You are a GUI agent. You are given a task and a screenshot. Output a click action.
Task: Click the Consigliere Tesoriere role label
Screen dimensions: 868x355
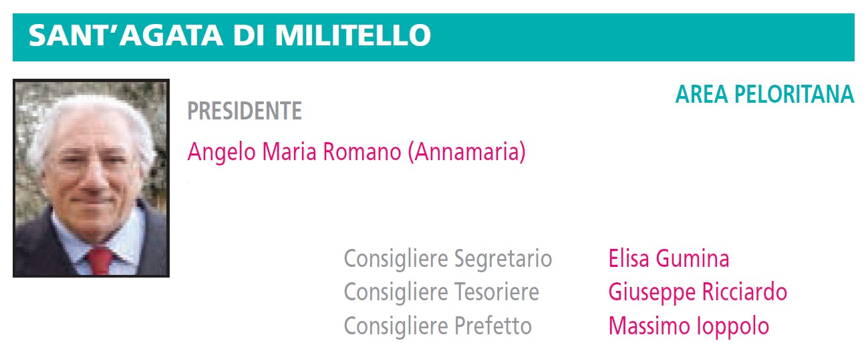441,292
